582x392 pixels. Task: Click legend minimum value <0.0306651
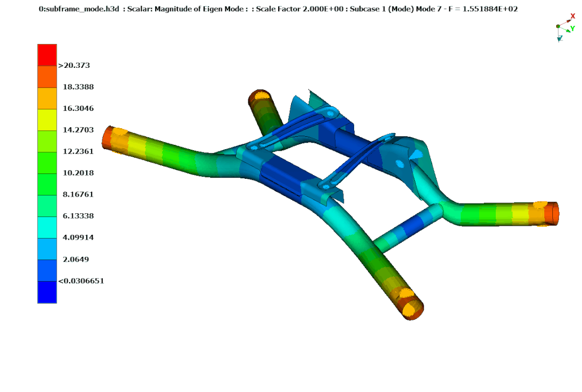[x=81, y=281]
